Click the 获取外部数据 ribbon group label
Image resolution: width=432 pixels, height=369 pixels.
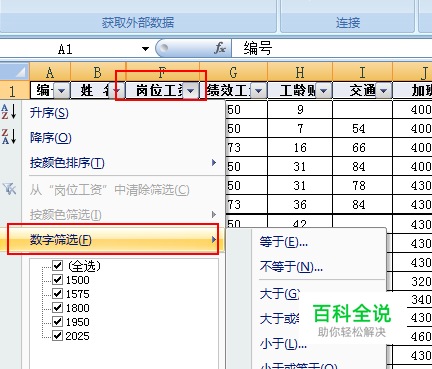(138, 23)
